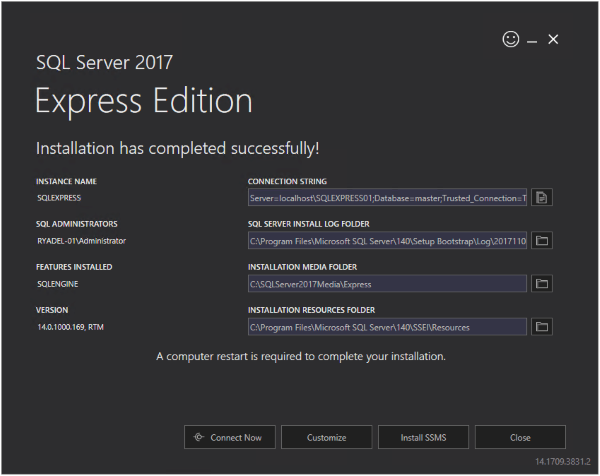Click the RYADEL-01\Administrator value

point(82,241)
